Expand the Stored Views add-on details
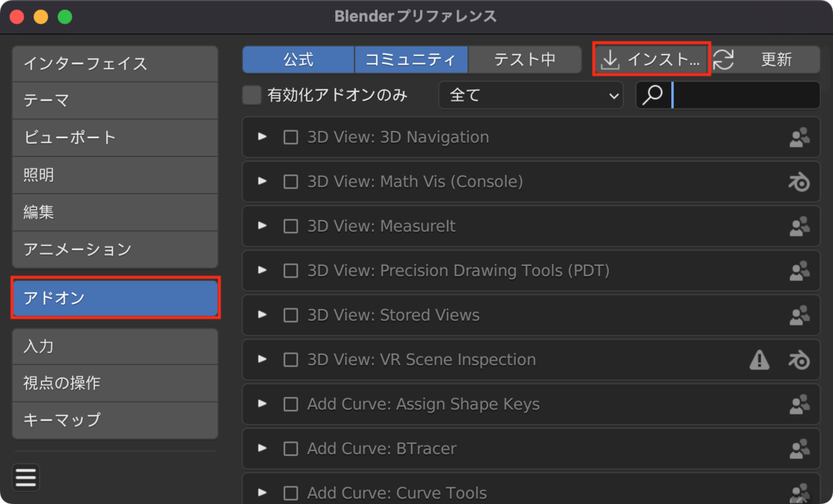 (262, 314)
